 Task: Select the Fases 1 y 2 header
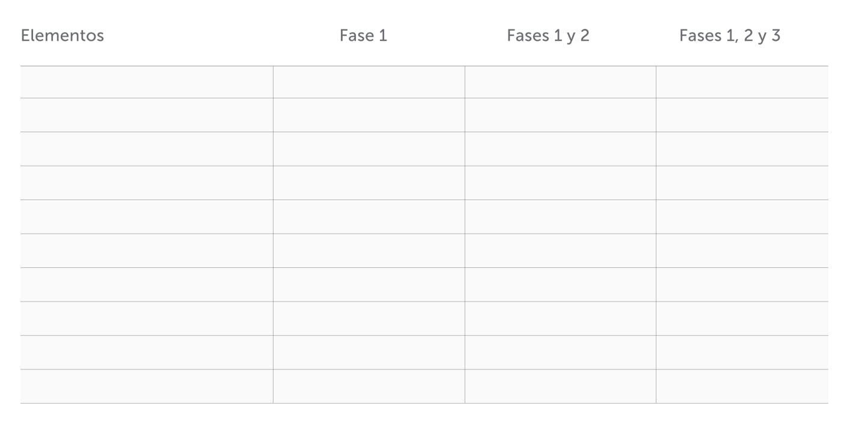click(x=548, y=36)
